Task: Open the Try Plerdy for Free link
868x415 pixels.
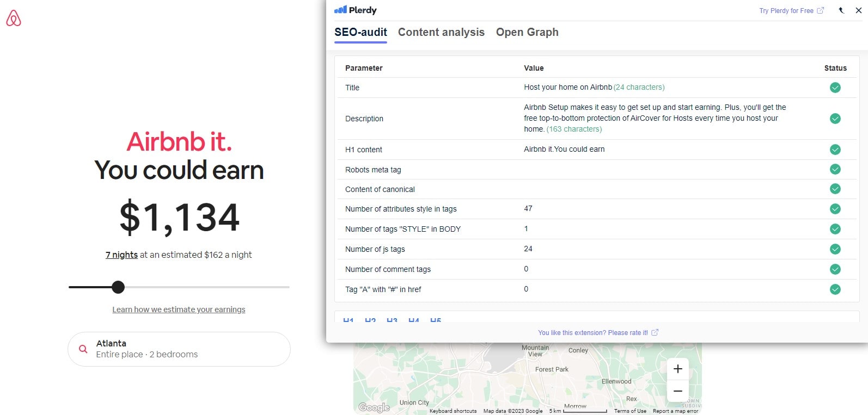Action: pos(791,10)
